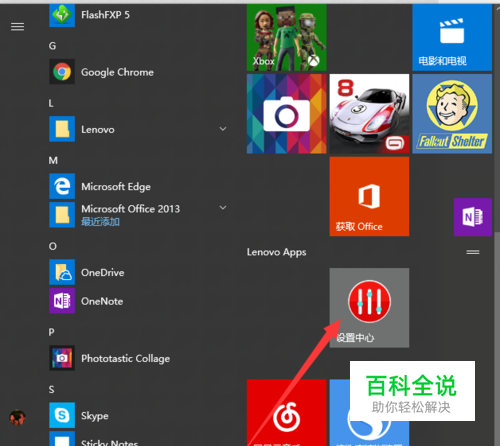Open the red NetEase music tile
The height and width of the screenshot is (446, 500).
click(x=286, y=413)
